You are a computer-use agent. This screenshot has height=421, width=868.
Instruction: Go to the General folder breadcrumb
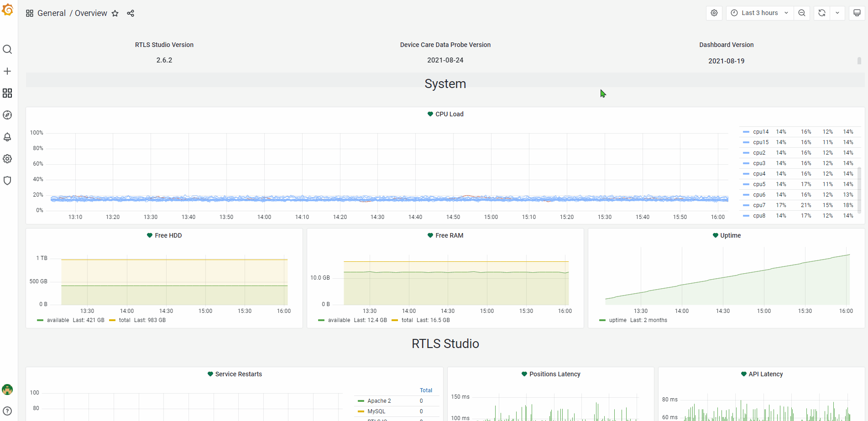coord(52,13)
